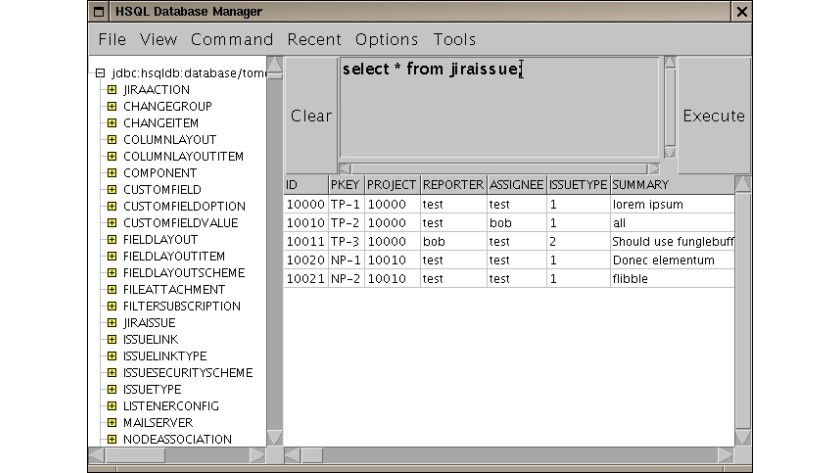Select the JIRAISSUE label in tree
840x473 pixels.
click(149, 322)
